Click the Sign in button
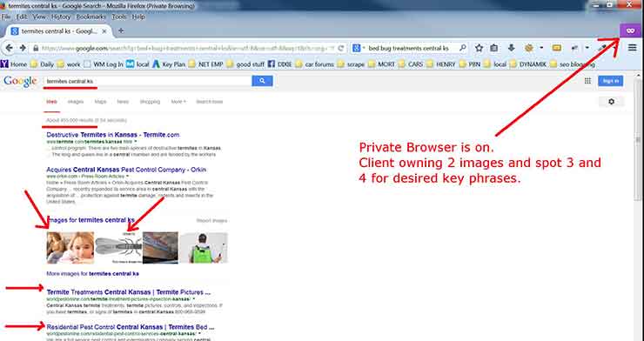Image resolution: width=644 pixels, height=341 pixels. 610,81
